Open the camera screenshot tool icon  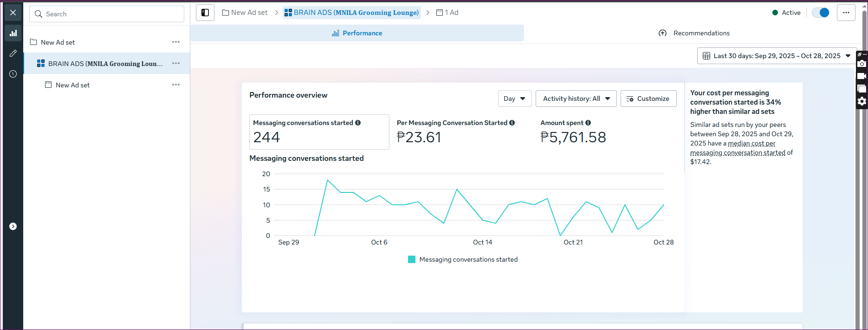pyautogui.click(x=862, y=64)
